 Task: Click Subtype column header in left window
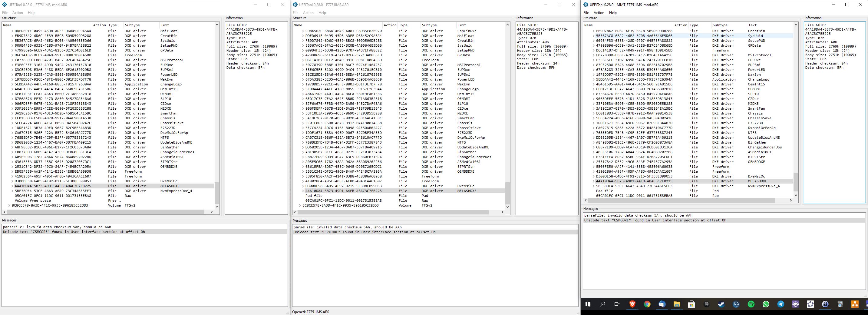141,25
